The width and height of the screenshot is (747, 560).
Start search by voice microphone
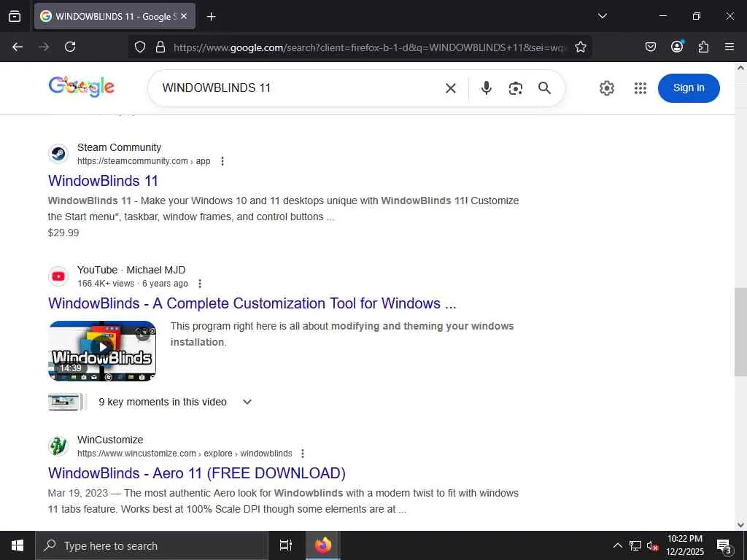click(486, 88)
